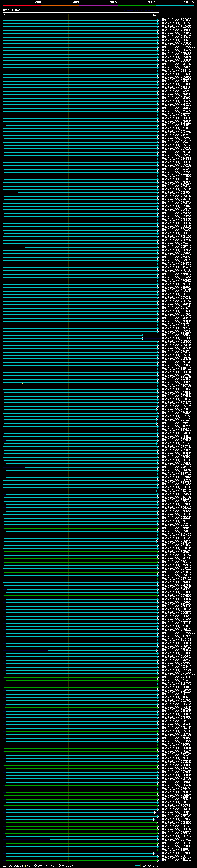197x868 pixels.
Task: Click the cyan ~100% identity legend segment
Action: pos(175,6)
